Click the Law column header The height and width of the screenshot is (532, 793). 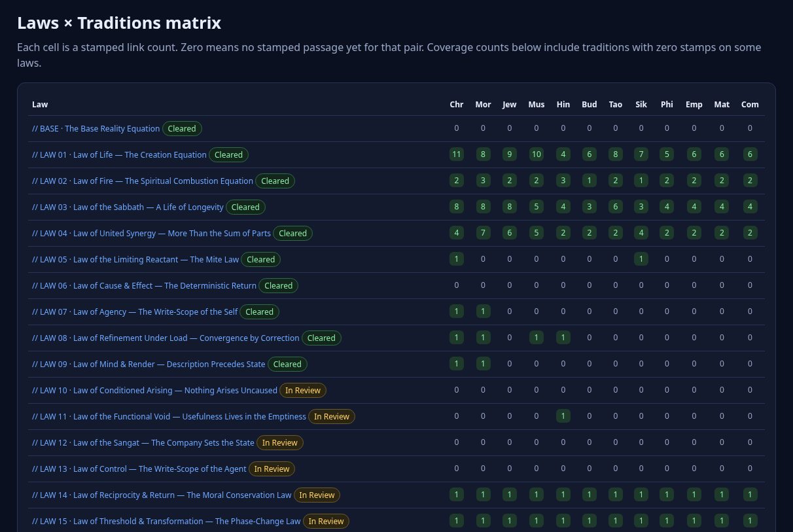(40, 105)
